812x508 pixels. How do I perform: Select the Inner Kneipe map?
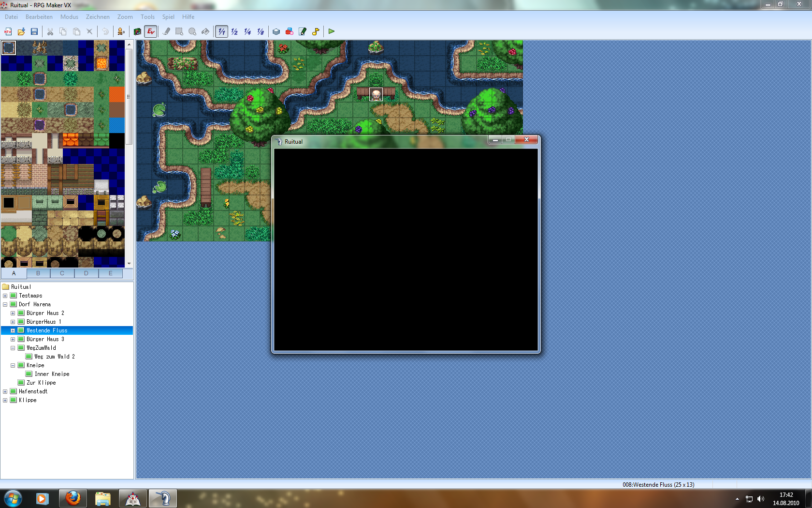click(x=52, y=374)
